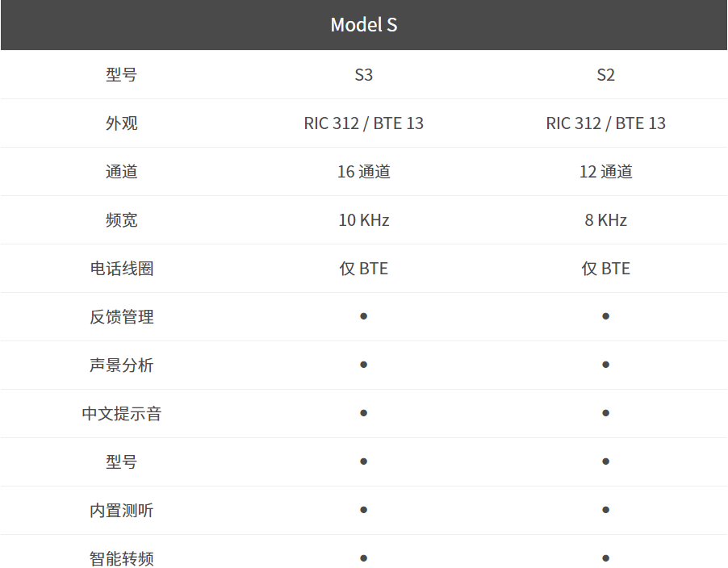This screenshot has width=728, height=568.
Task: Click the 外观 row label
Action: tap(121, 123)
